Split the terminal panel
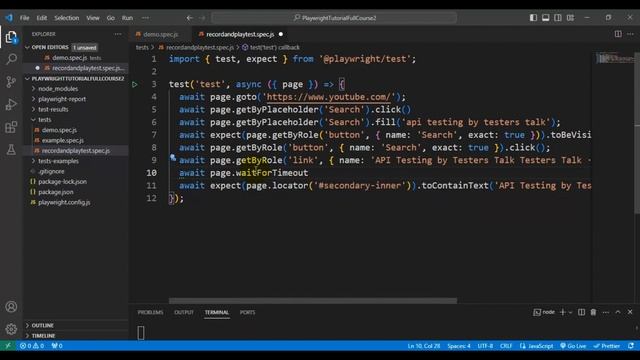This screenshot has height=360, width=640. (x=581, y=312)
